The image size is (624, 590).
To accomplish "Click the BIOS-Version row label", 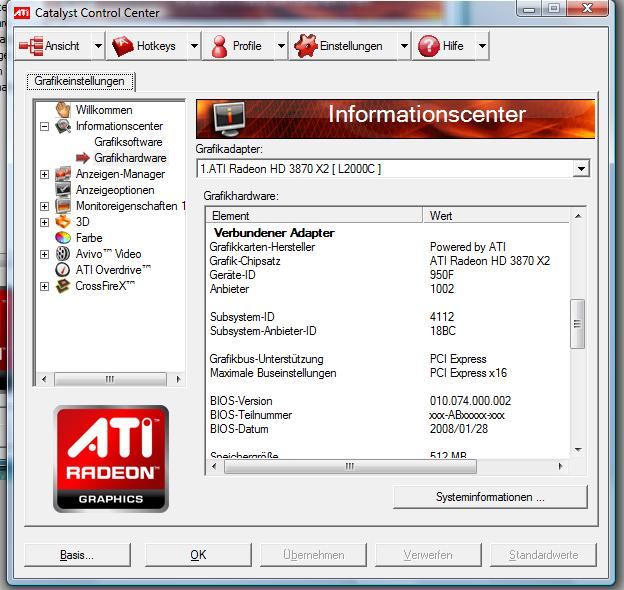I will click(x=241, y=401).
